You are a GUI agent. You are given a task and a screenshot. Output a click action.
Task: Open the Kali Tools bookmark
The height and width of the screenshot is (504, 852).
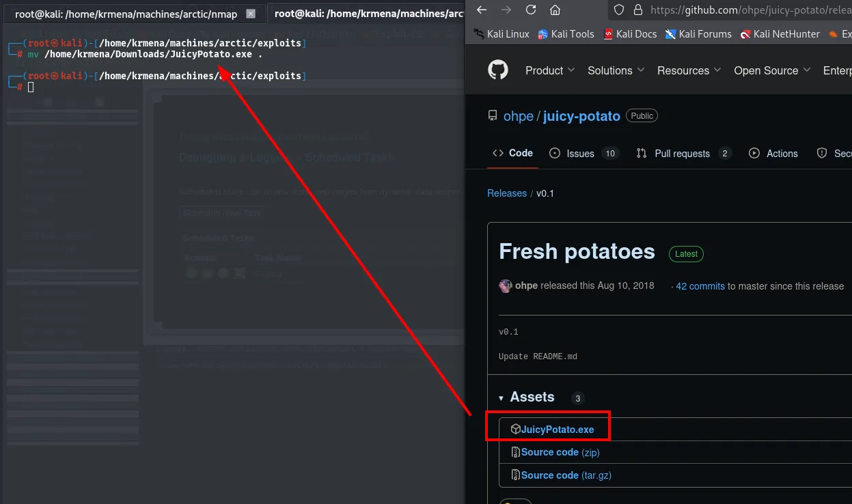point(566,33)
